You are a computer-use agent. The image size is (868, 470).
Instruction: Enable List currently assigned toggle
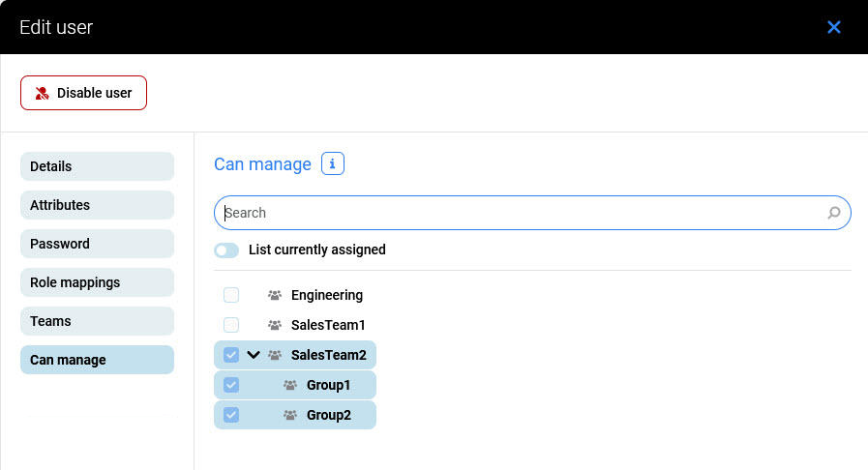click(x=226, y=250)
